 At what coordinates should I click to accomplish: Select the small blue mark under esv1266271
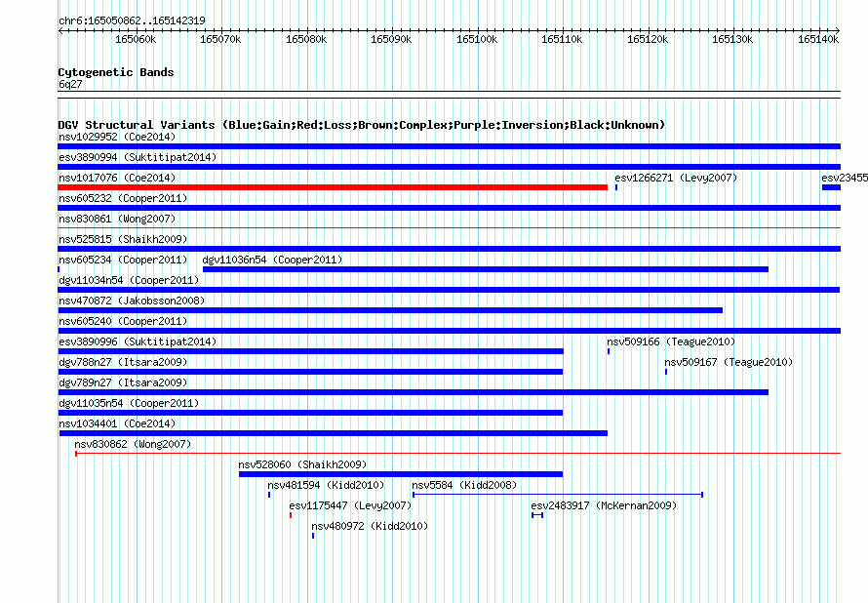pos(616,187)
